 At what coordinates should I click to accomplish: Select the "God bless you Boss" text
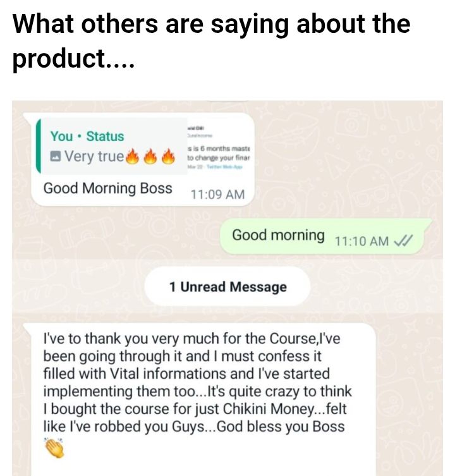pos(281,426)
